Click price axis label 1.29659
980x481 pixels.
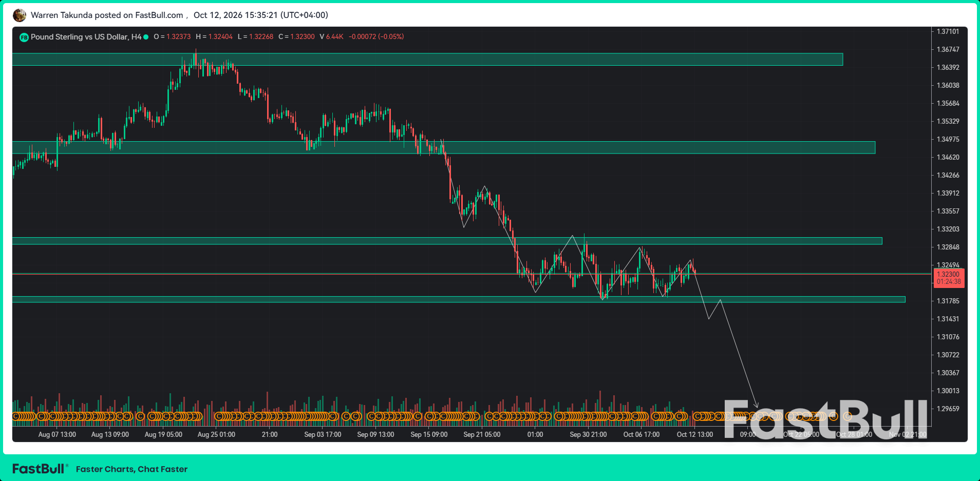coord(948,409)
